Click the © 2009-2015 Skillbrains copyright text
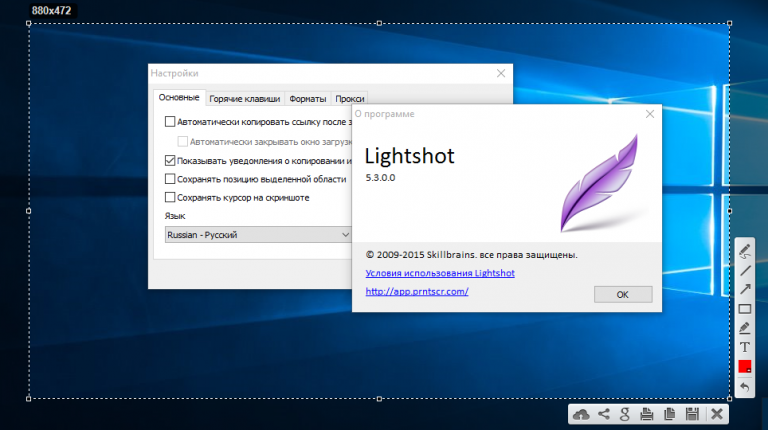768x430 pixels. coord(471,255)
